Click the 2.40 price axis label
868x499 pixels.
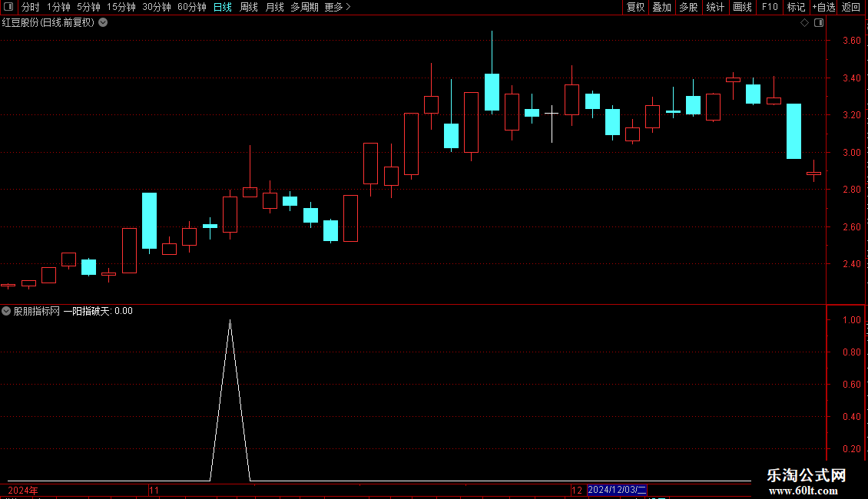coord(851,264)
